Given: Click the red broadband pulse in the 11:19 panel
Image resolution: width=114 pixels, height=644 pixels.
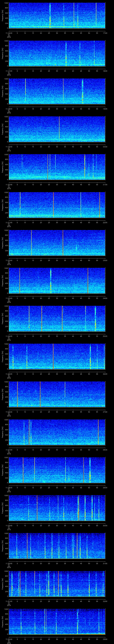Looking at the screenshot, I should (59, 128).
